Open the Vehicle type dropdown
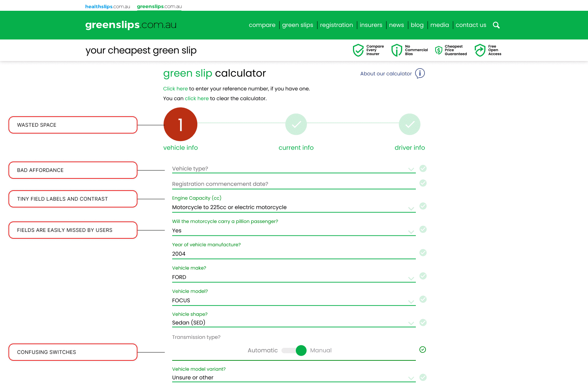Image resolution: width=588 pixels, height=383 pixels. tap(294, 169)
